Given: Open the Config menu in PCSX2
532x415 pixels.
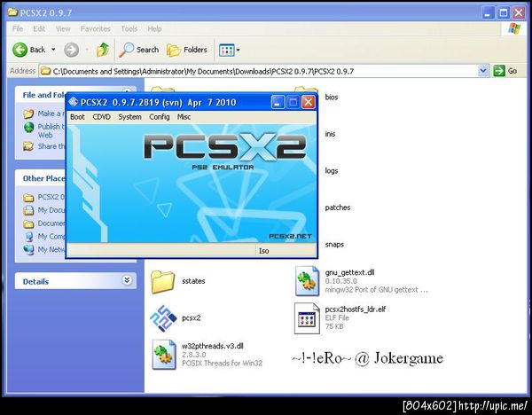Looking at the screenshot, I should tap(159, 117).
